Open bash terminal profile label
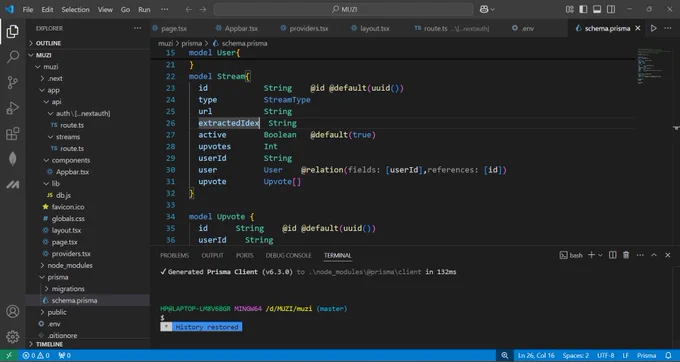 [x=571, y=255]
